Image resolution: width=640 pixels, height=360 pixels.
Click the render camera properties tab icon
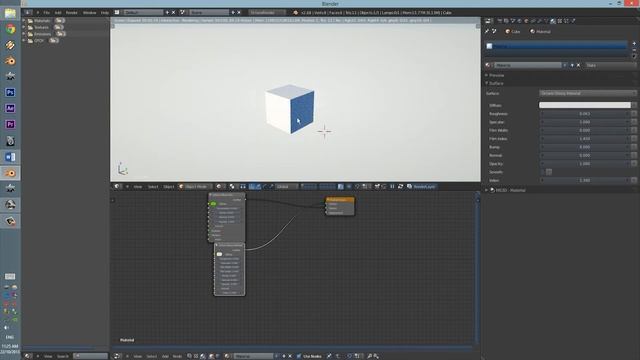tap(500, 21)
